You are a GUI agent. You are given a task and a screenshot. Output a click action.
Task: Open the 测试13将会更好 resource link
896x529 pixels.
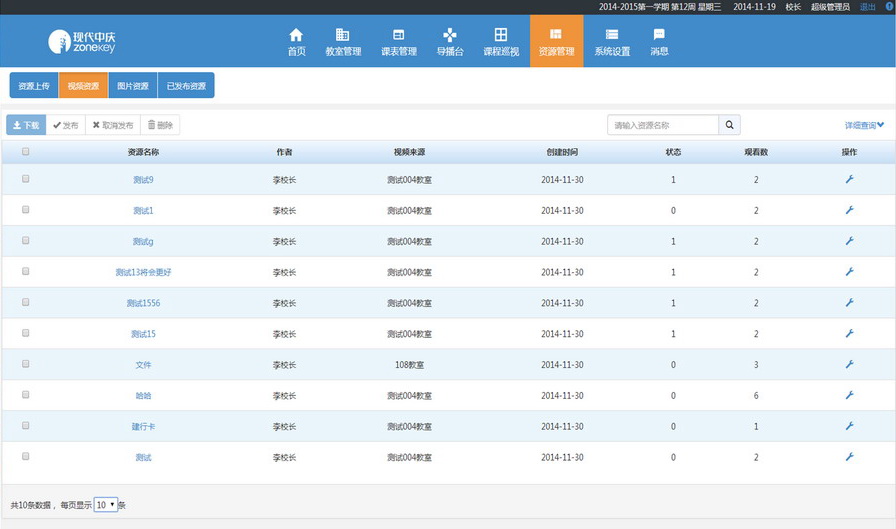[x=143, y=272]
